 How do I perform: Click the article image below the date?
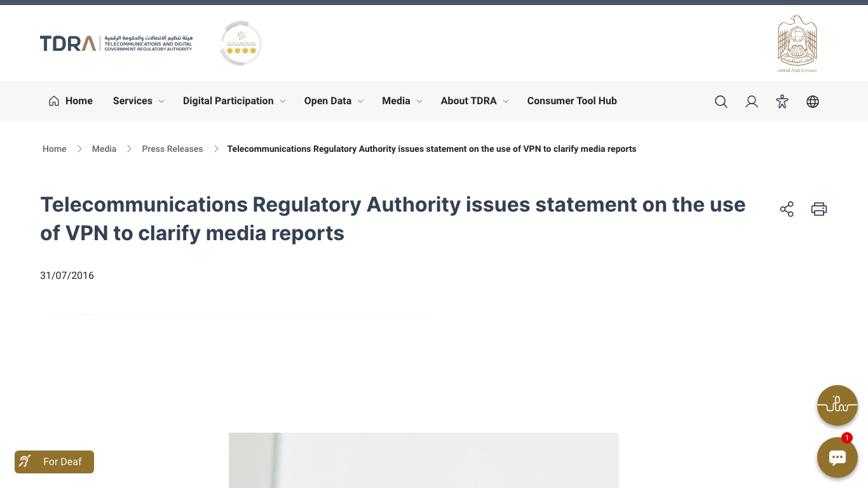[423, 460]
